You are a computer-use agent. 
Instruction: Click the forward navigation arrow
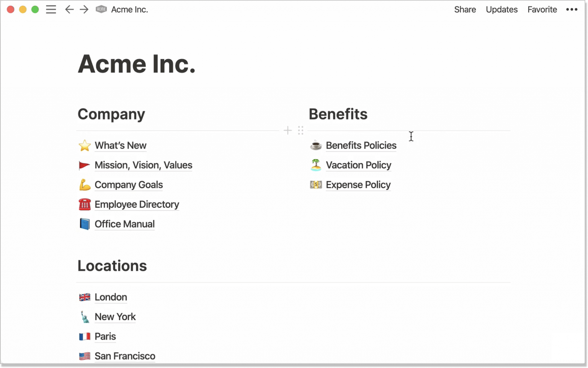[x=84, y=10]
